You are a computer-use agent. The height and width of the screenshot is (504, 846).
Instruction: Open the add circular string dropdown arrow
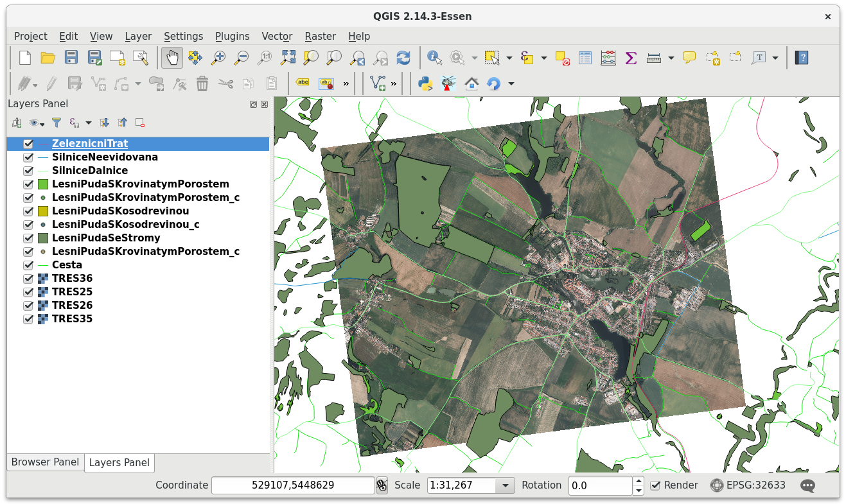coord(138,83)
